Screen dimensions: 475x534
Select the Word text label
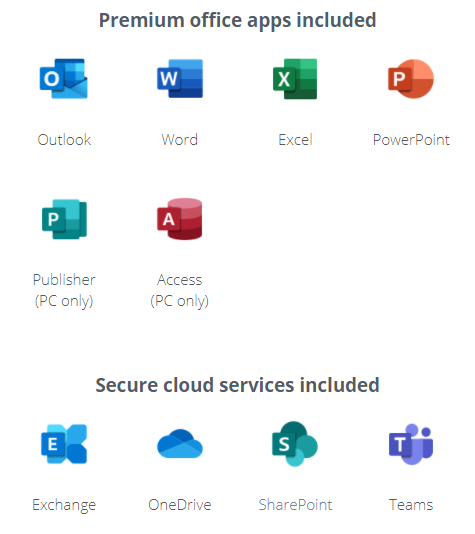coord(179,140)
